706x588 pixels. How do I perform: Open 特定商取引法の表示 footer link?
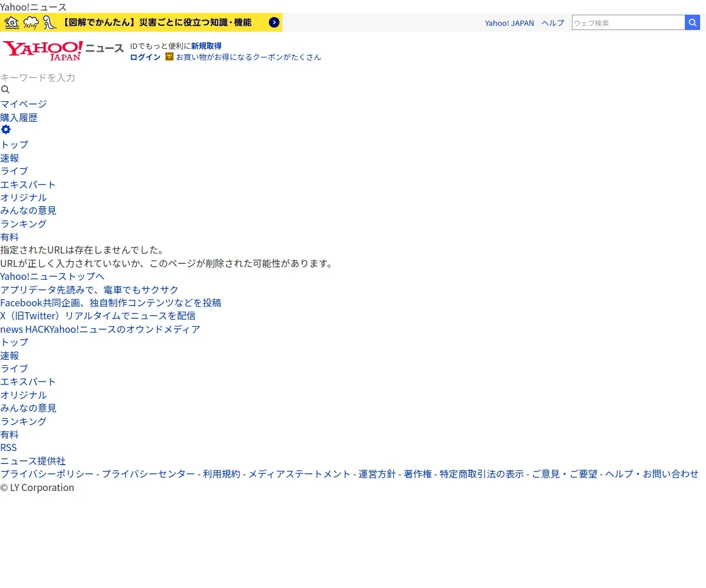click(x=482, y=474)
